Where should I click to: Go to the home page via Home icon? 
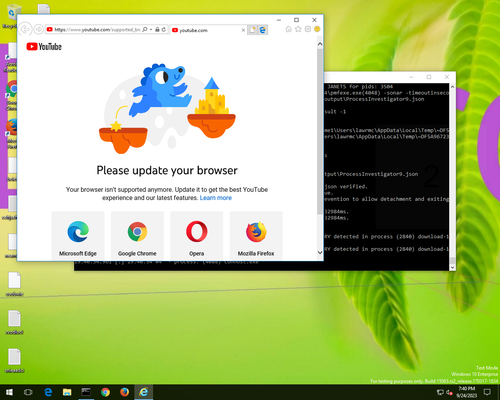(x=289, y=29)
